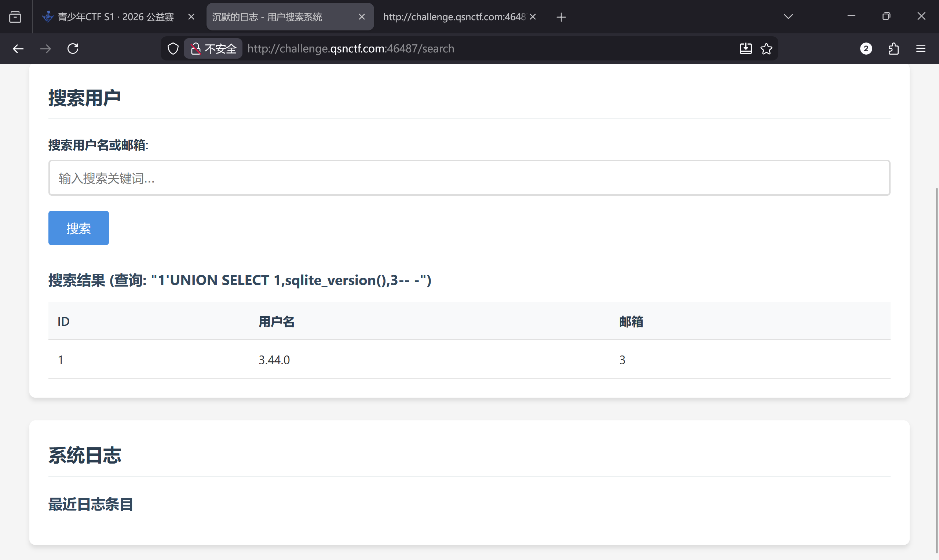
Task: Open a new tab with the plus button
Action: tap(561, 17)
